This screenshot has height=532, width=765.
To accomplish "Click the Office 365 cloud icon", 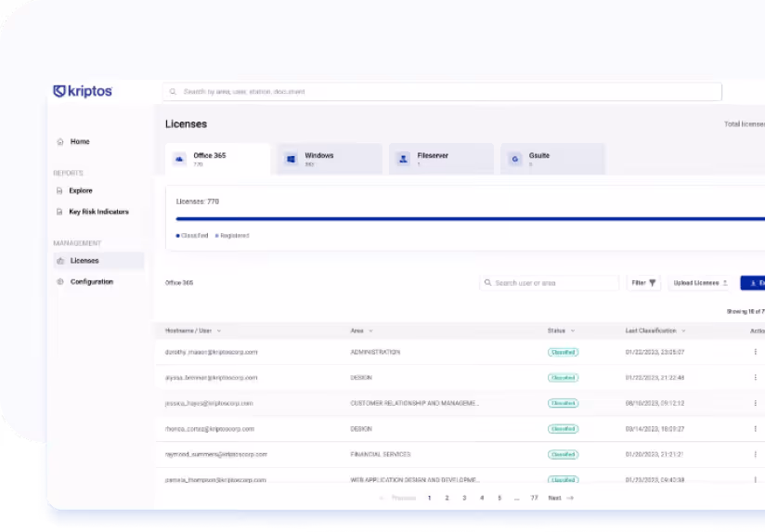I will [179, 159].
